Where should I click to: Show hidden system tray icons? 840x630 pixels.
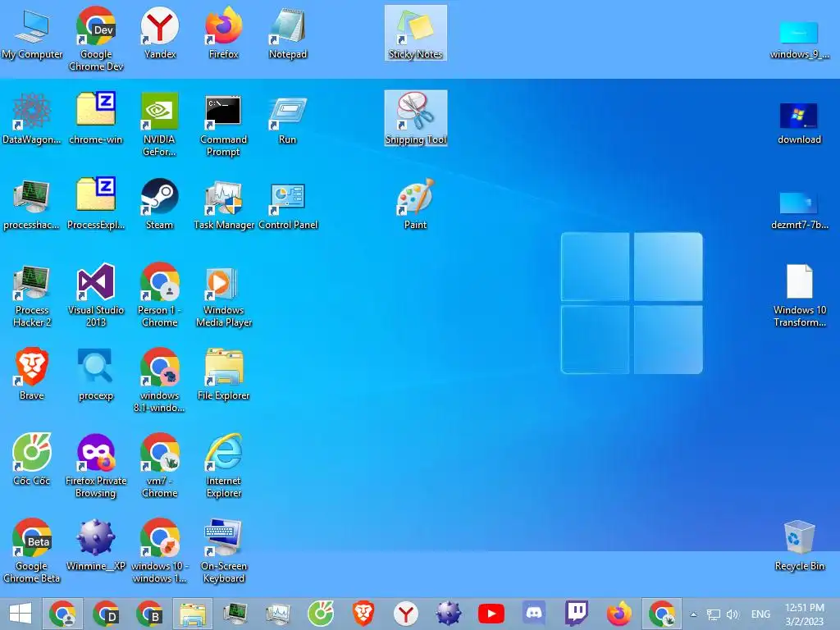694,614
